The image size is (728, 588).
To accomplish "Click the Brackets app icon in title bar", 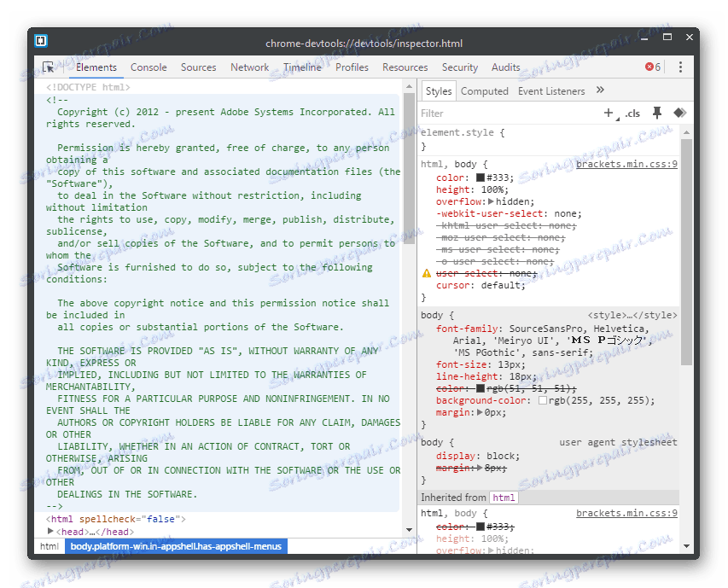I will 41,41.
